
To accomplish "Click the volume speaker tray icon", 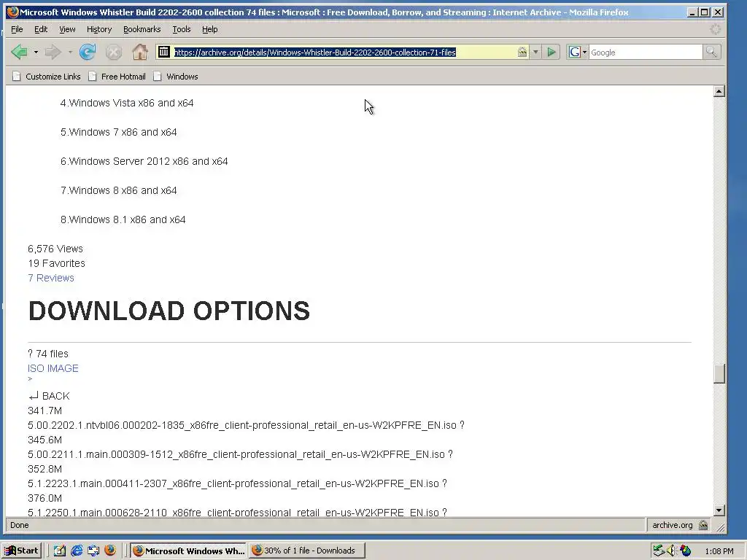I will [x=671, y=551].
